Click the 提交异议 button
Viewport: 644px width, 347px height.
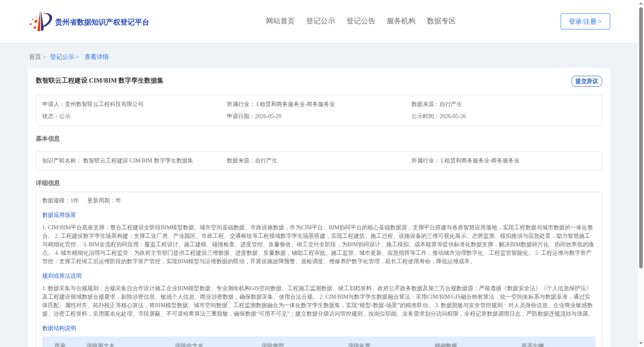586,81
